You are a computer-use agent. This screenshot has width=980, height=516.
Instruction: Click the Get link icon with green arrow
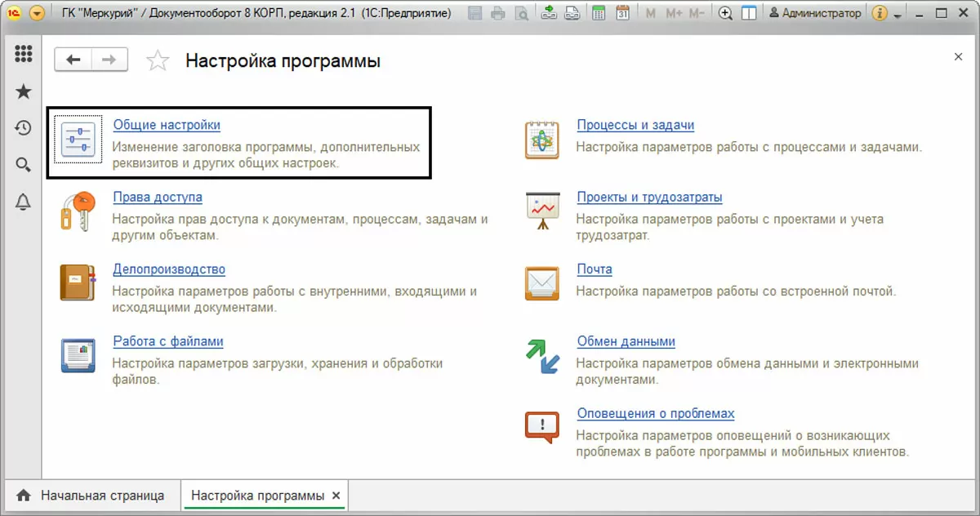[550, 13]
